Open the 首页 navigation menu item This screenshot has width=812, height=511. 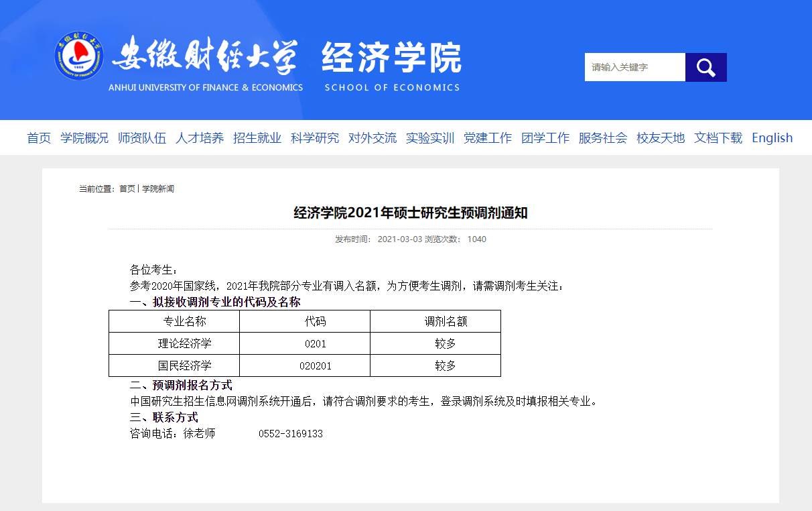tap(39, 138)
